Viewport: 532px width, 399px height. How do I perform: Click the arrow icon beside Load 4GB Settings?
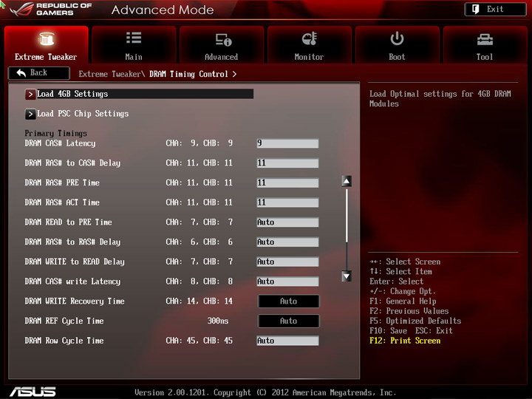[x=30, y=94]
